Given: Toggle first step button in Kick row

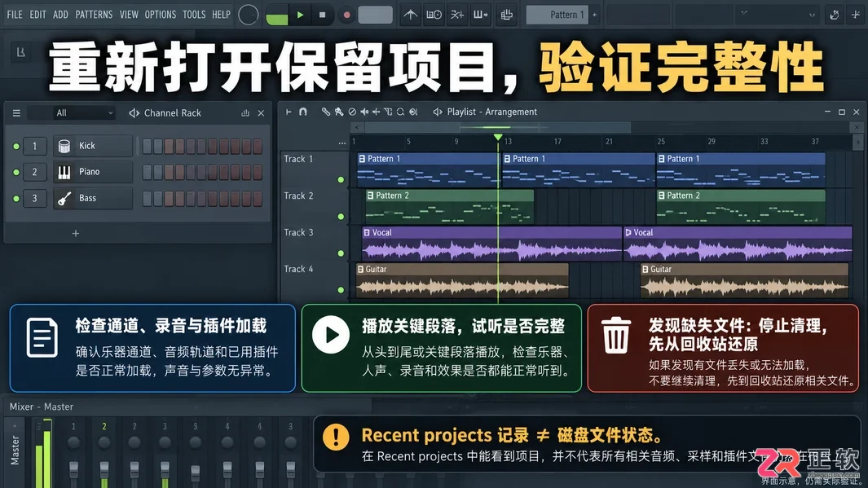Looking at the screenshot, I should point(147,146).
